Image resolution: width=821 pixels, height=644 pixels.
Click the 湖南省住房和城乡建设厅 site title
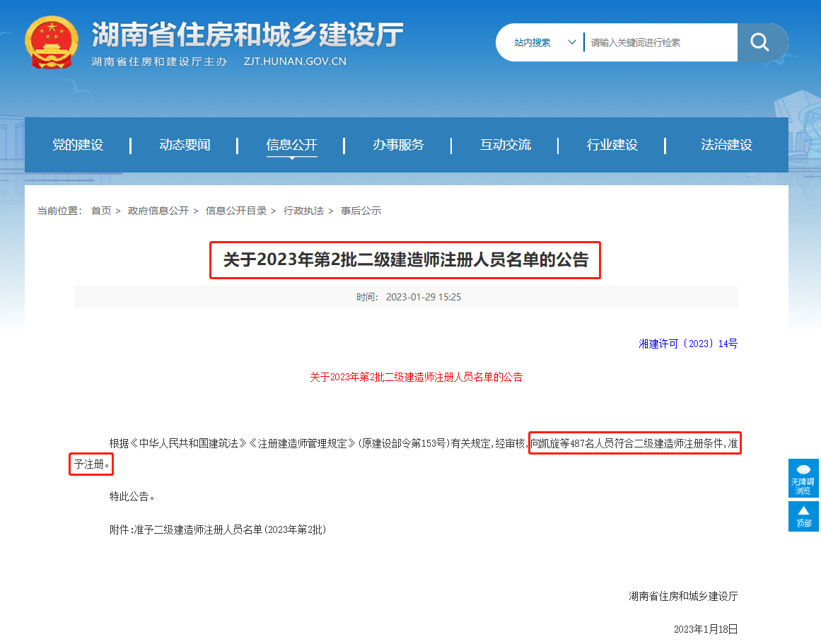click(248, 34)
